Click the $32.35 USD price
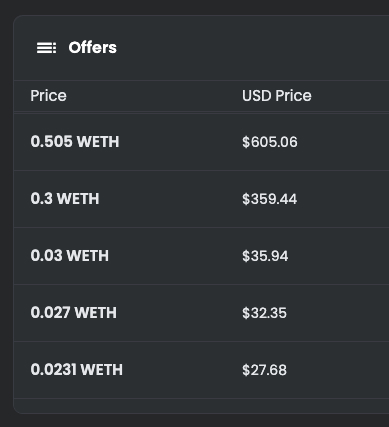The width and height of the screenshot is (389, 427). (264, 313)
